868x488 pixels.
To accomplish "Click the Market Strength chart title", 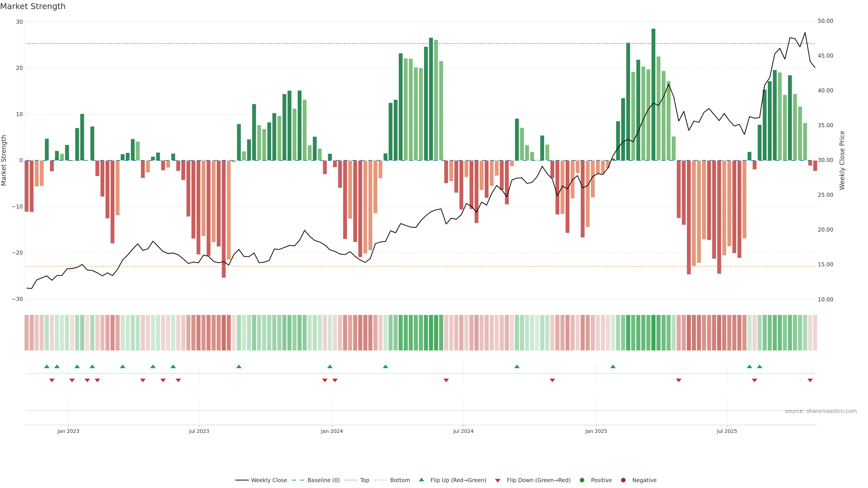I will 33,6.
